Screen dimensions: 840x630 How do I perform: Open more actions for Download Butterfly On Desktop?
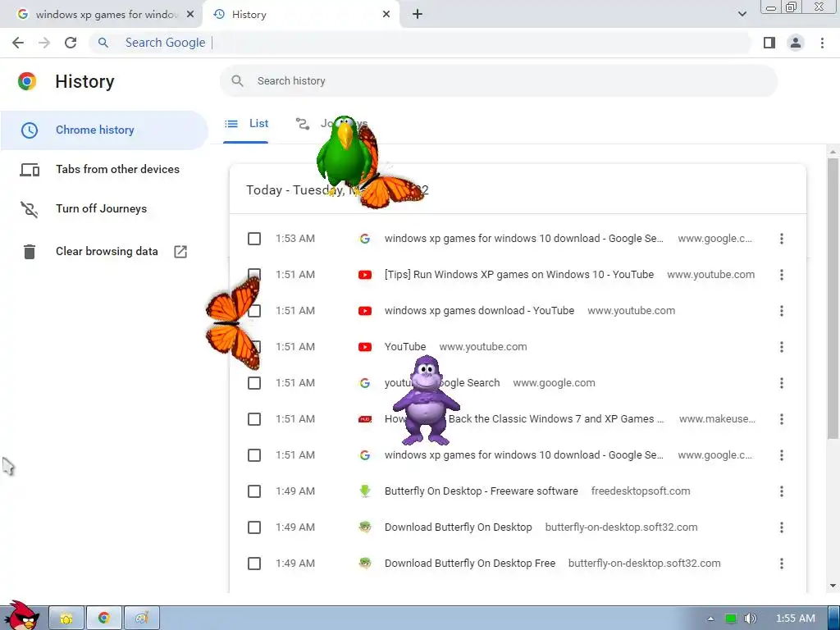point(782,527)
